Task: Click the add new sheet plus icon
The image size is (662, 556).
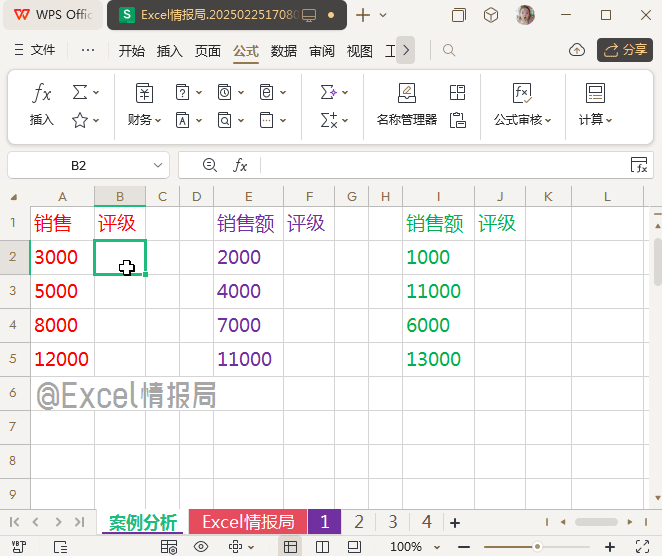Action: (x=455, y=522)
